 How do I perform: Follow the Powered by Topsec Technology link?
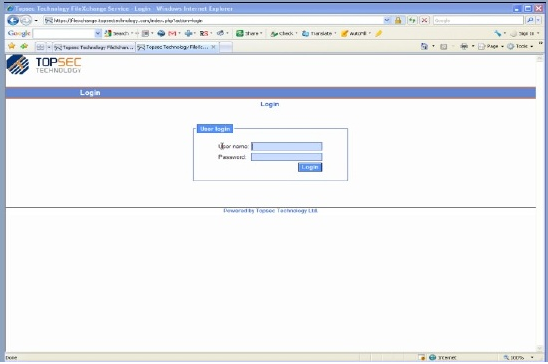[x=271, y=211]
